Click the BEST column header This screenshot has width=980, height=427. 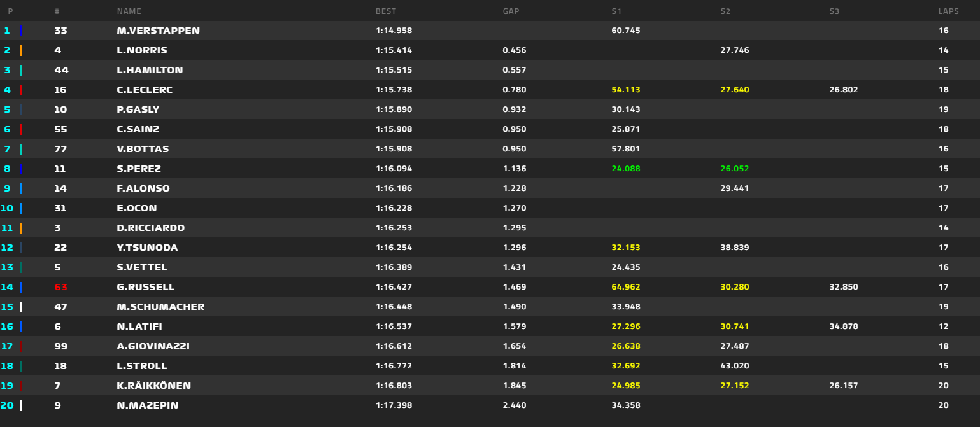point(385,11)
